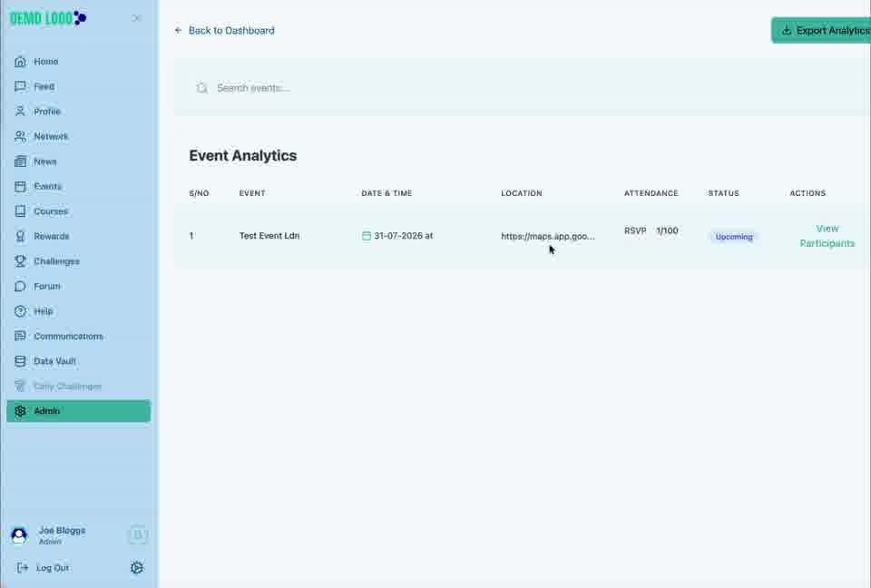
Task: Open Communications section
Action: 78,337
